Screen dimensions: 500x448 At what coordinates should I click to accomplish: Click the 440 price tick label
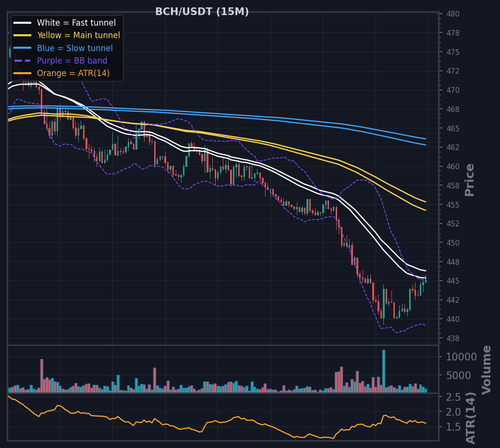click(453, 319)
